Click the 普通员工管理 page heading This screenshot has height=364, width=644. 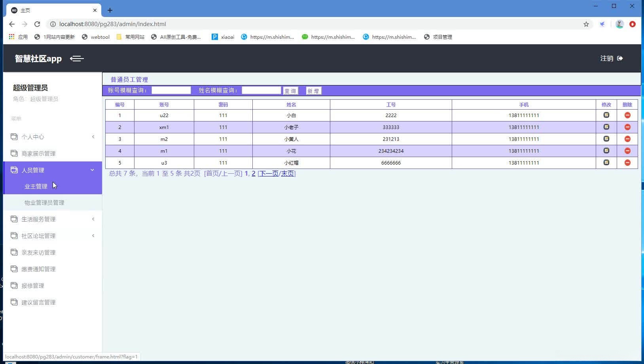[129, 80]
